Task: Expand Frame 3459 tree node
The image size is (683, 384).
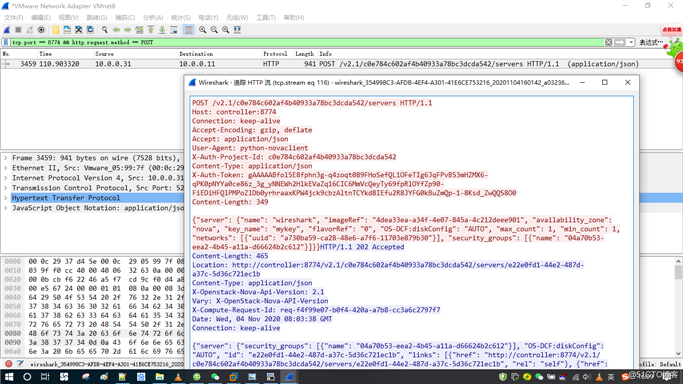Action: (6, 158)
